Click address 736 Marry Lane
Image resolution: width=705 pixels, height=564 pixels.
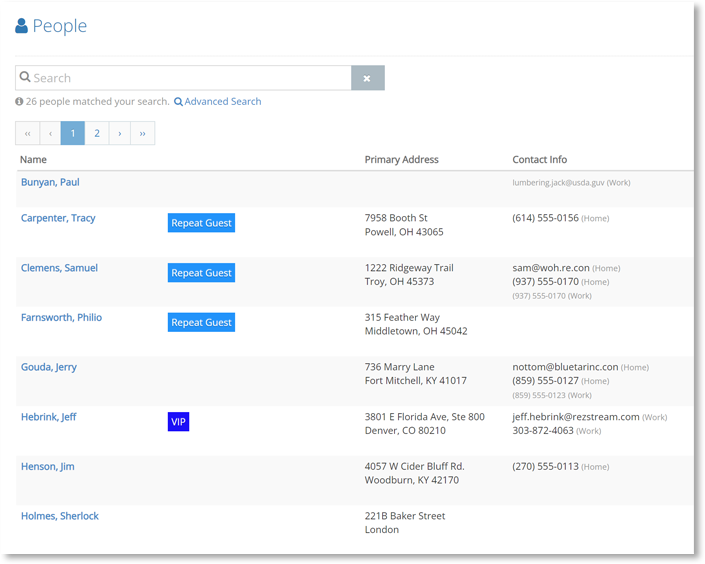point(400,367)
